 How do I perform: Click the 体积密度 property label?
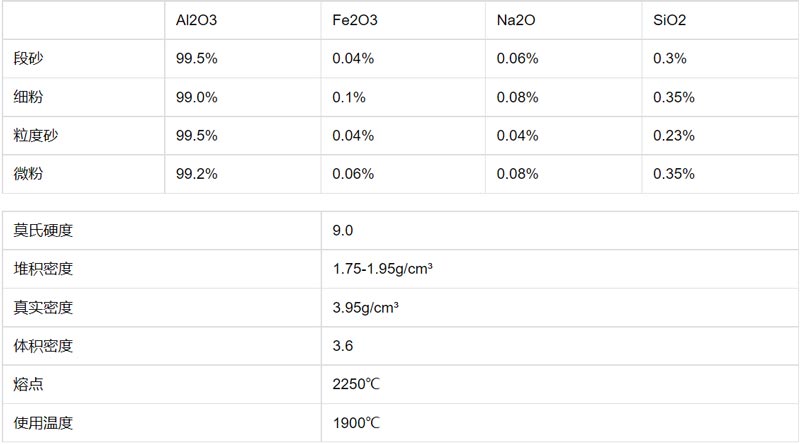click(x=43, y=346)
